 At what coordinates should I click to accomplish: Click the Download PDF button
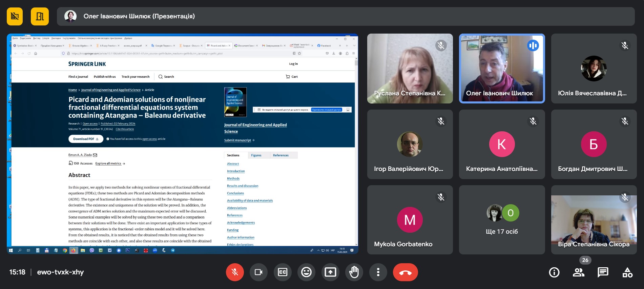(86, 139)
